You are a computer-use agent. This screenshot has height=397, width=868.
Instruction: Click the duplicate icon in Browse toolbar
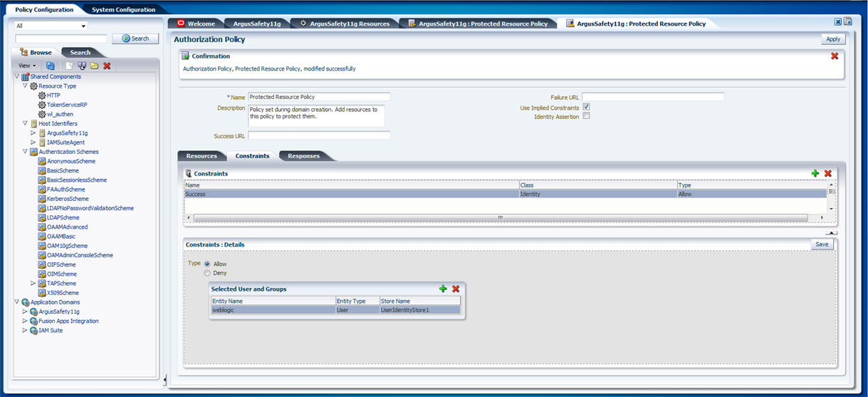[82, 66]
